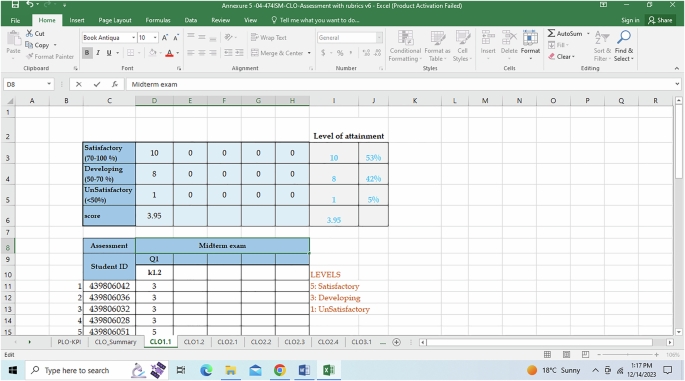Image resolution: width=685 pixels, height=381 pixels.
Task: Click the Undo arrow icon
Action: [30, 5]
